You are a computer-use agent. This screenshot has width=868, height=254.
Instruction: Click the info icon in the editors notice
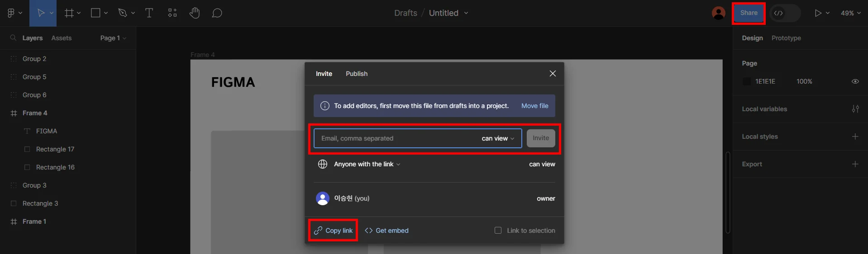pos(325,106)
